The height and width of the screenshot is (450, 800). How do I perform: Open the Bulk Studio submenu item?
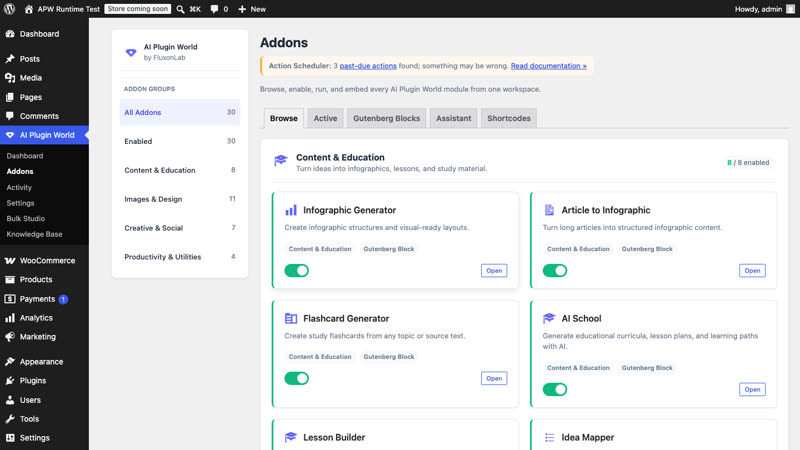[26, 218]
